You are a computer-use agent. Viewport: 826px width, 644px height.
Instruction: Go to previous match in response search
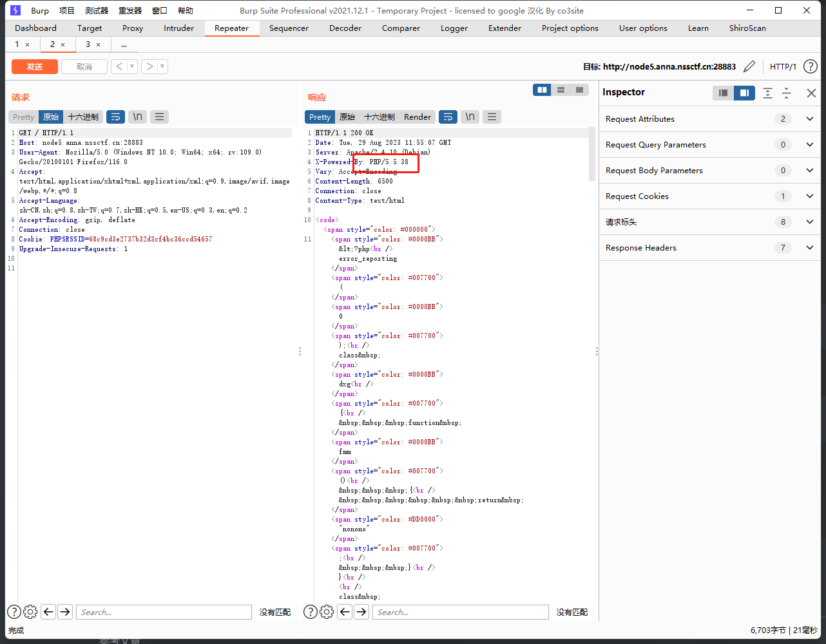tap(345, 612)
